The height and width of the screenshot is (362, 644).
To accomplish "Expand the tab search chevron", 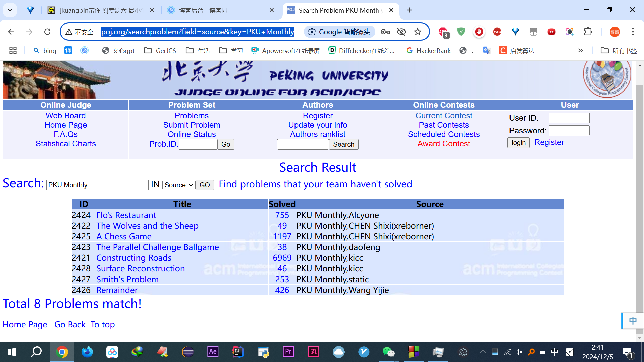I will (10, 10).
